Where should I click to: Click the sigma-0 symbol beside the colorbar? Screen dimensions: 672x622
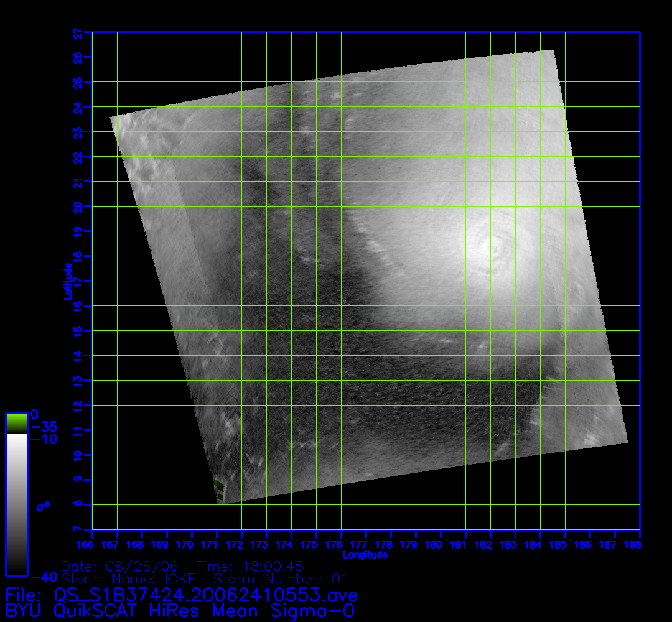(43, 506)
